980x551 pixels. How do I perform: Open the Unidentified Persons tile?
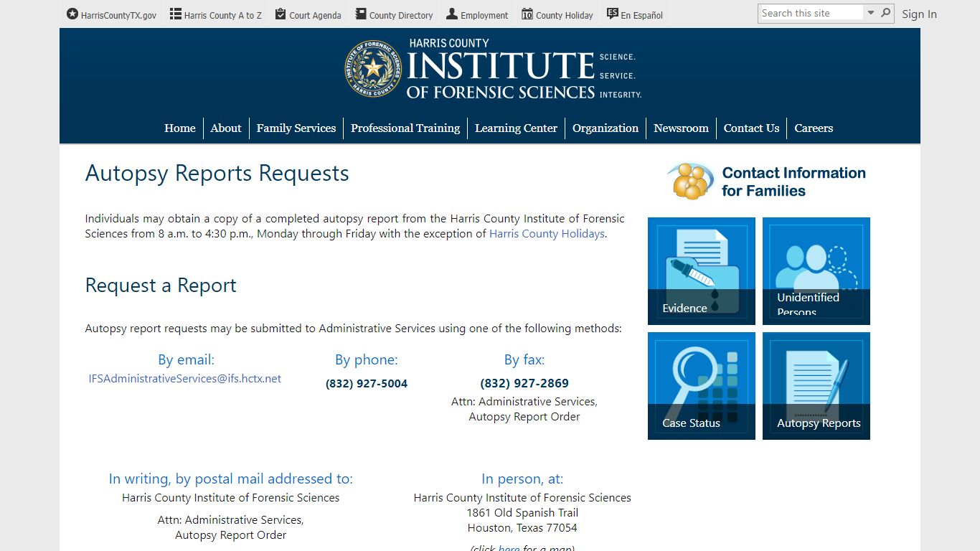click(x=816, y=271)
